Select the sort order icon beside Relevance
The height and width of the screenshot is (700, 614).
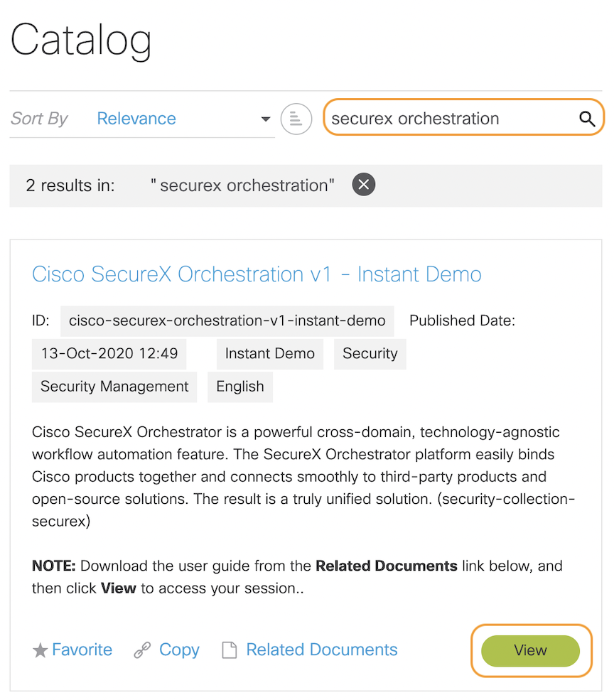(x=296, y=119)
